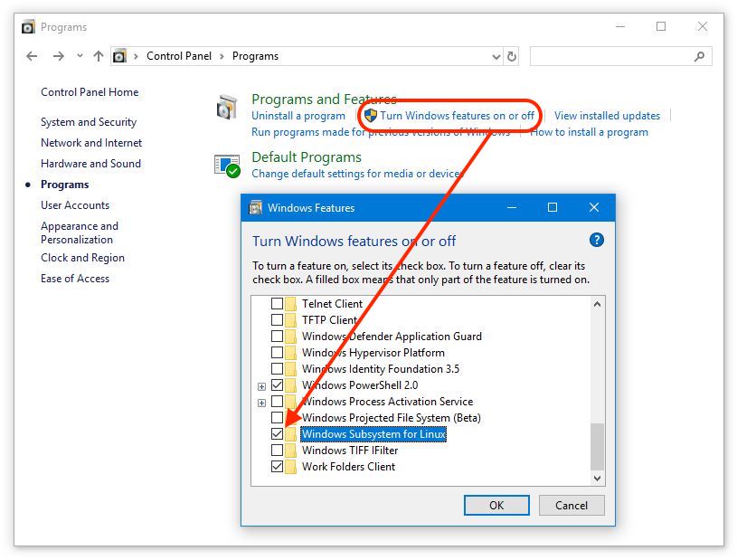Open Ease of Access category
This screenshot has width=737, height=560.
coord(75,279)
